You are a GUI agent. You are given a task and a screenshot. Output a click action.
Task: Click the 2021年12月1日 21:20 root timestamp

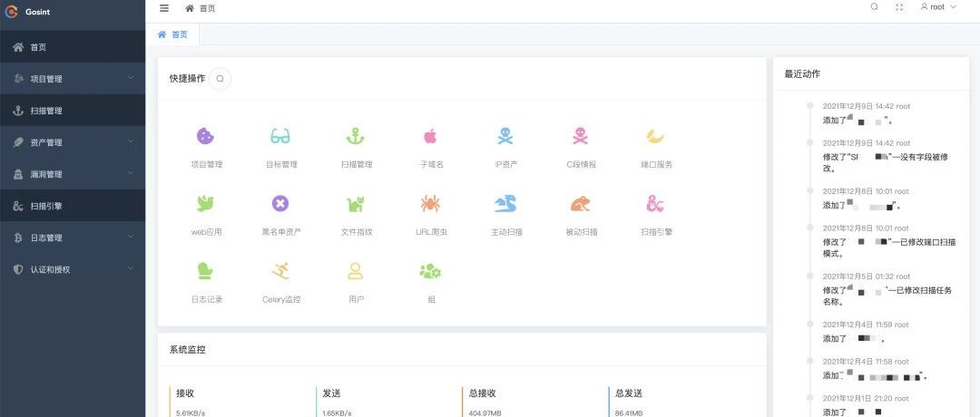click(x=866, y=398)
